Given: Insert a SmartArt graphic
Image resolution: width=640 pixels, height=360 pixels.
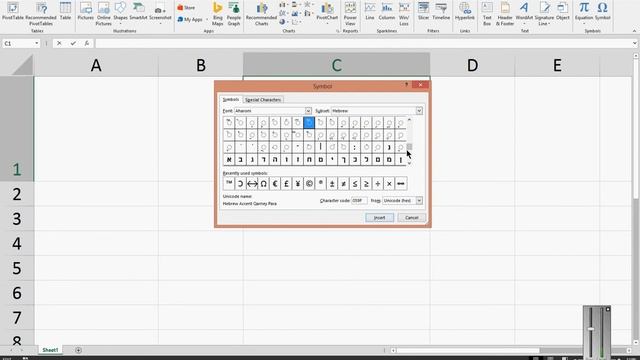Looking at the screenshot, I should tap(138, 12).
